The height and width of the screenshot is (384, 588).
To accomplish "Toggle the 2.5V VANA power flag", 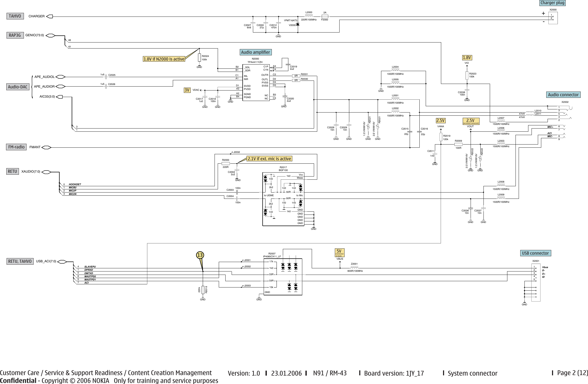I will [x=441, y=121].
